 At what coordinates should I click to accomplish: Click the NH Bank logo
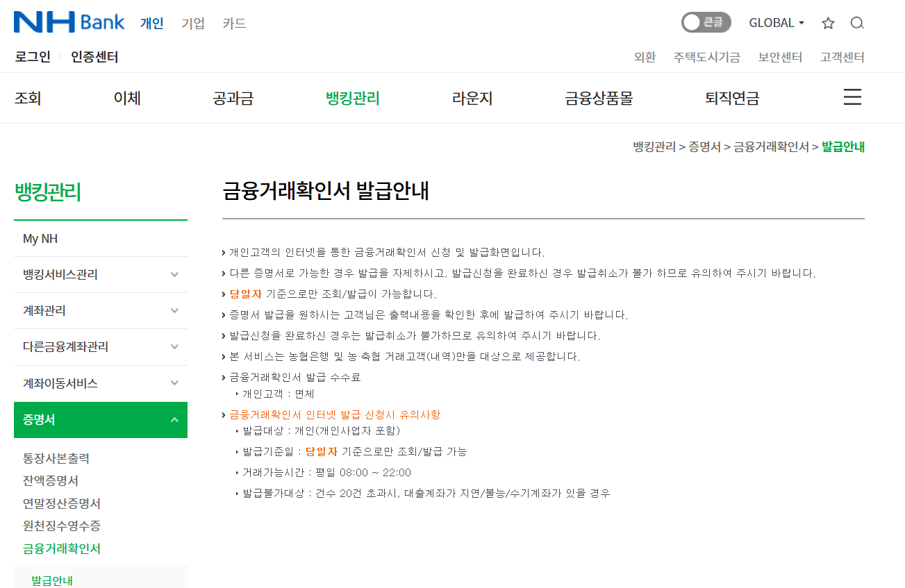point(69,22)
